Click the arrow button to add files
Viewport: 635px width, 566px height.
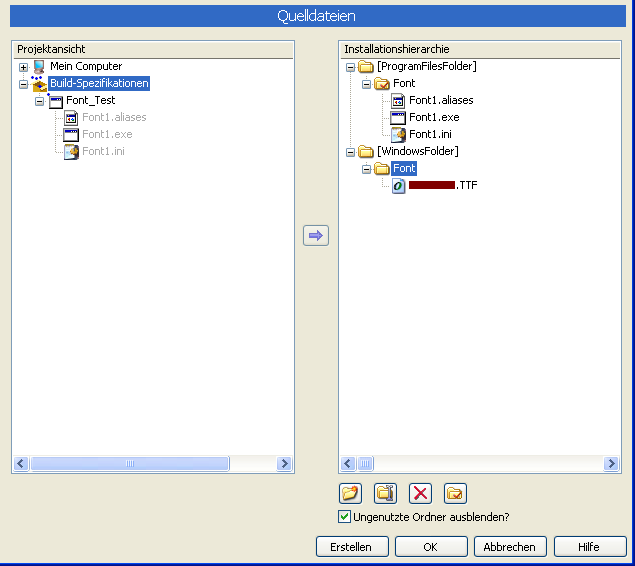315,235
